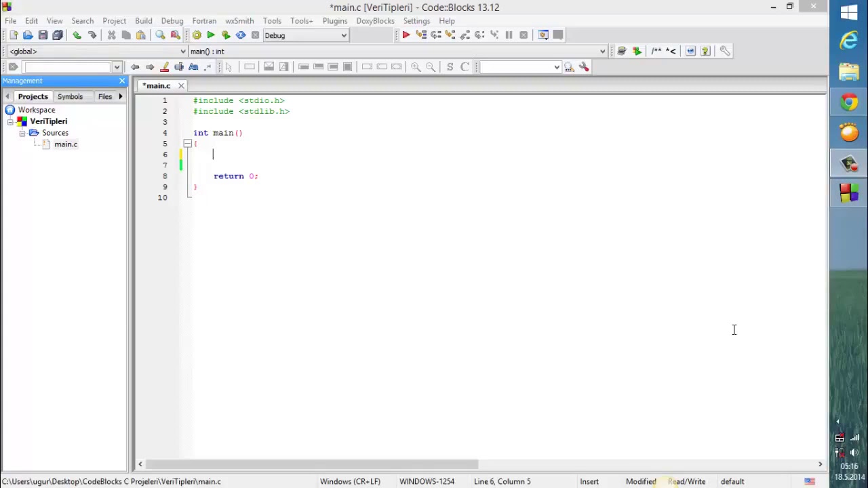Open the DoxyBlocks menu
868x488 pixels.
[x=375, y=20]
